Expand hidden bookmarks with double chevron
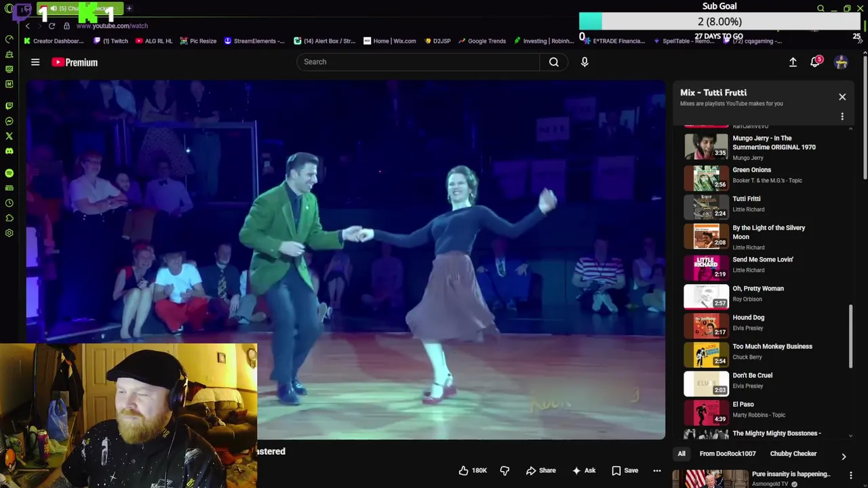 pyautogui.click(x=859, y=41)
